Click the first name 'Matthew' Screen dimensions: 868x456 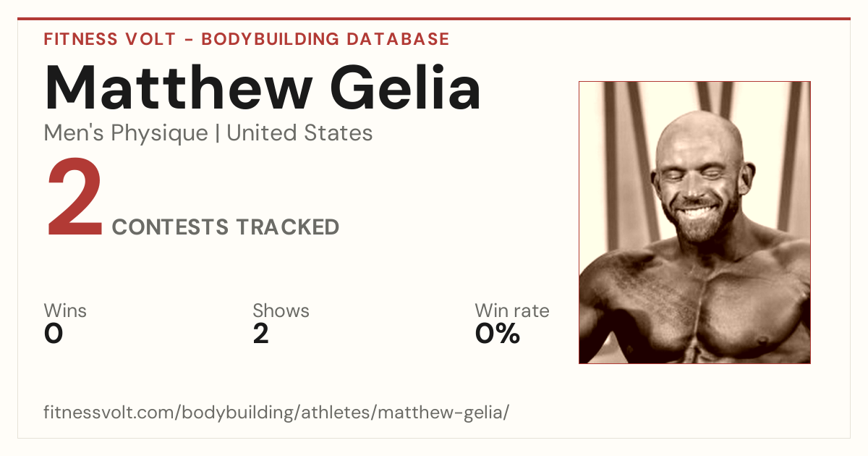(x=178, y=88)
